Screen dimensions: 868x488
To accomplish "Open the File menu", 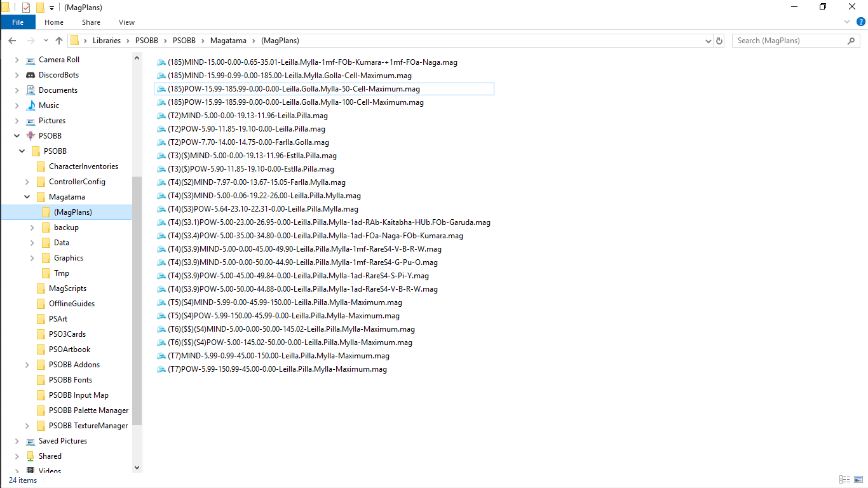I will (x=18, y=22).
